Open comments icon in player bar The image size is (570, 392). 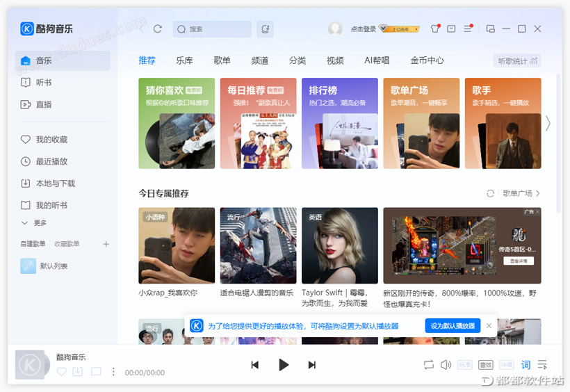pyautogui.click(x=96, y=372)
